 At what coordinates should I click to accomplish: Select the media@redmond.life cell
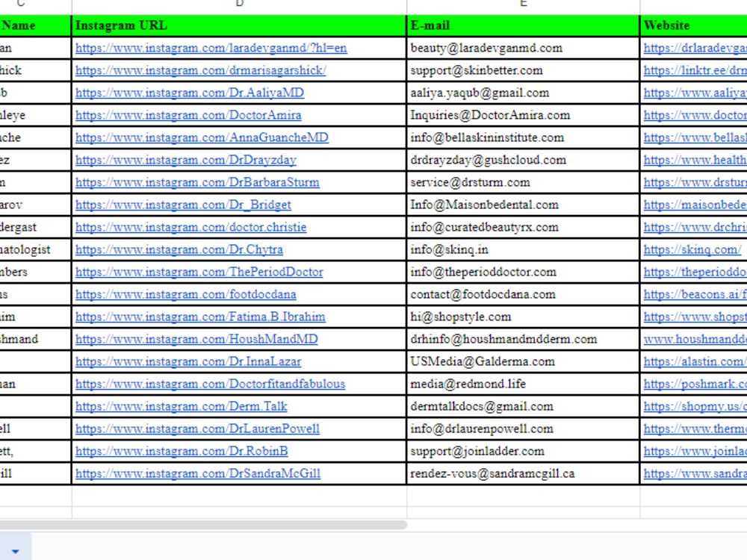coord(523,384)
